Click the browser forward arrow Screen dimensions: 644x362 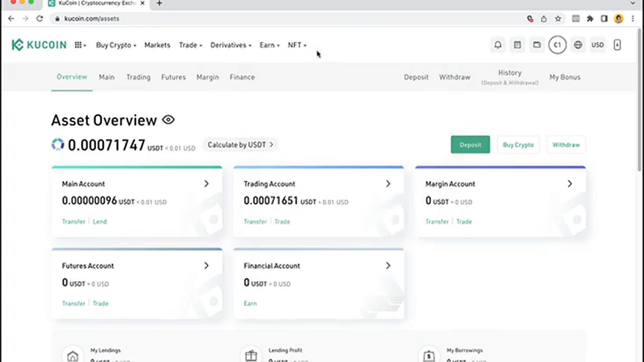(x=25, y=18)
